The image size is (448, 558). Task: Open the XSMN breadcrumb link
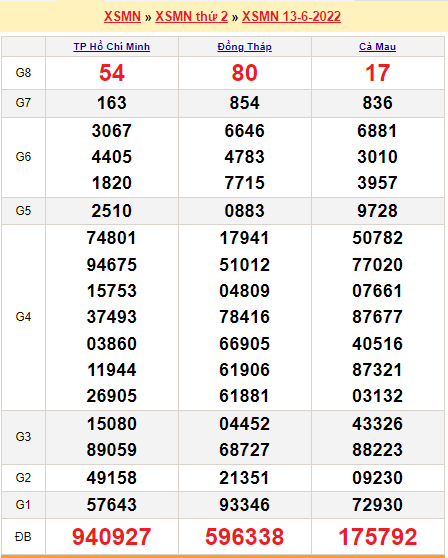(x=122, y=16)
